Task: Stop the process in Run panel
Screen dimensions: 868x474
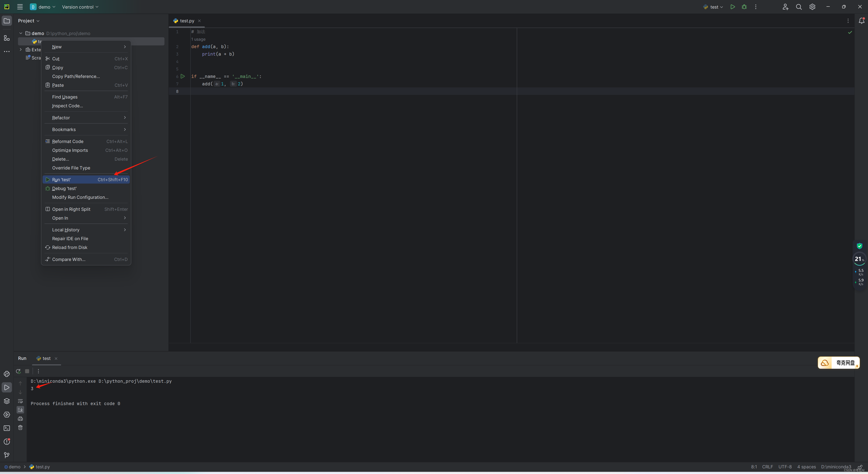Action: tap(27, 371)
